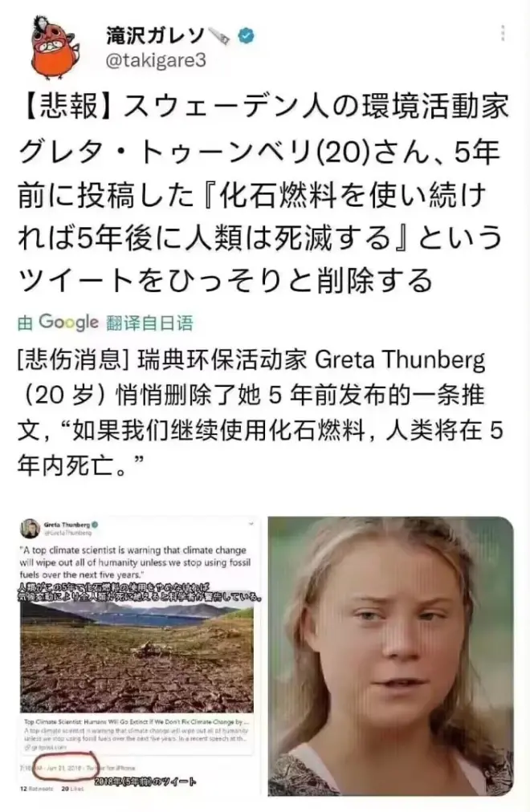The height and width of the screenshot is (812, 530).
Task: Click the cracked dry lakebed photo
Action: 137,658
